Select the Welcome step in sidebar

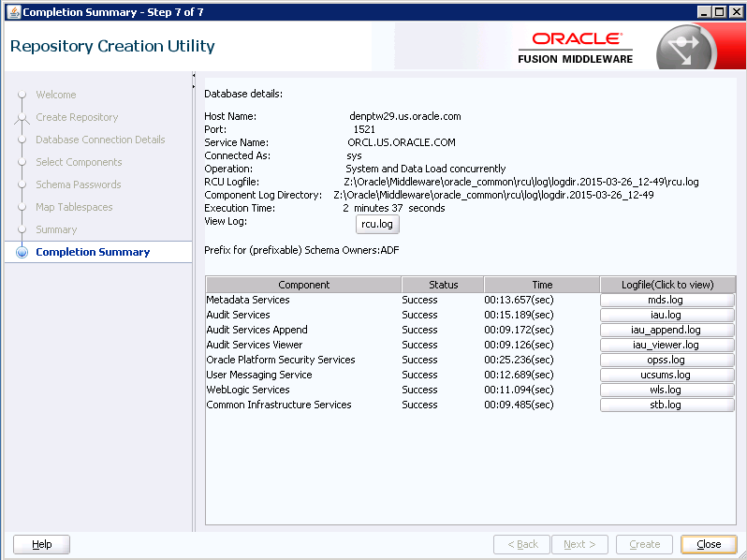(56, 95)
